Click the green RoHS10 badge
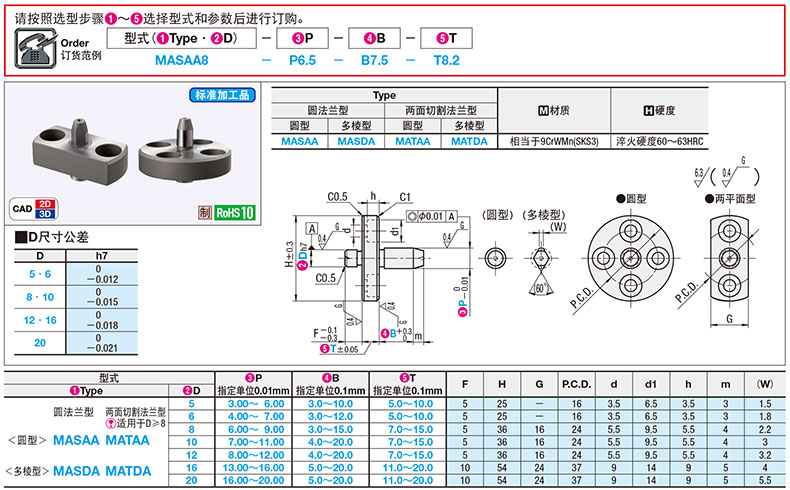Viewport: 790px width, 490px height. [x=235, y=213]
